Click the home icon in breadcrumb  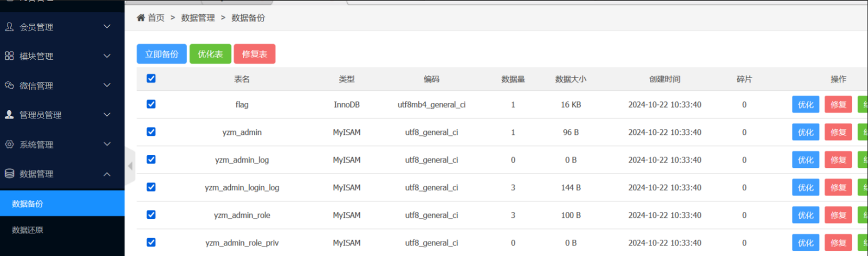click(141, 18)
